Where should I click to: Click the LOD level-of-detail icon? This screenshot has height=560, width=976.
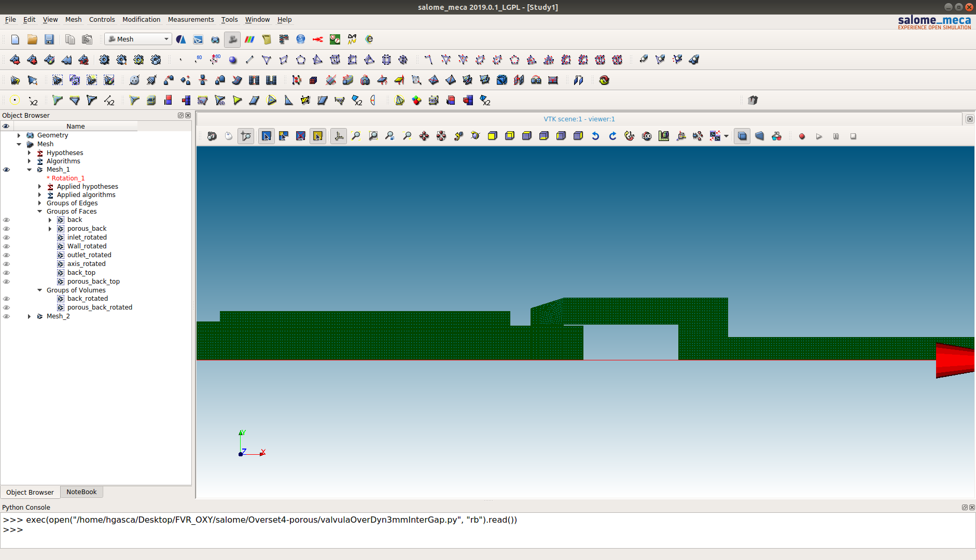[647, 136]
